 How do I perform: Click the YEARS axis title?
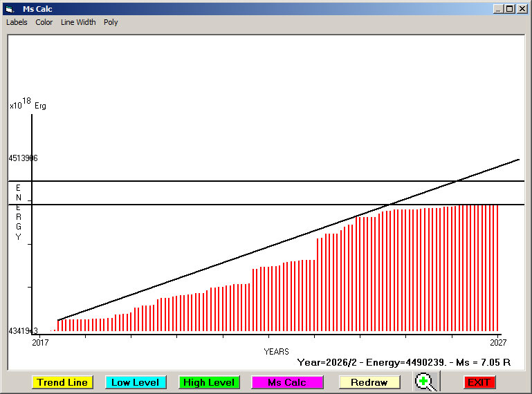[x=276, y=352]
